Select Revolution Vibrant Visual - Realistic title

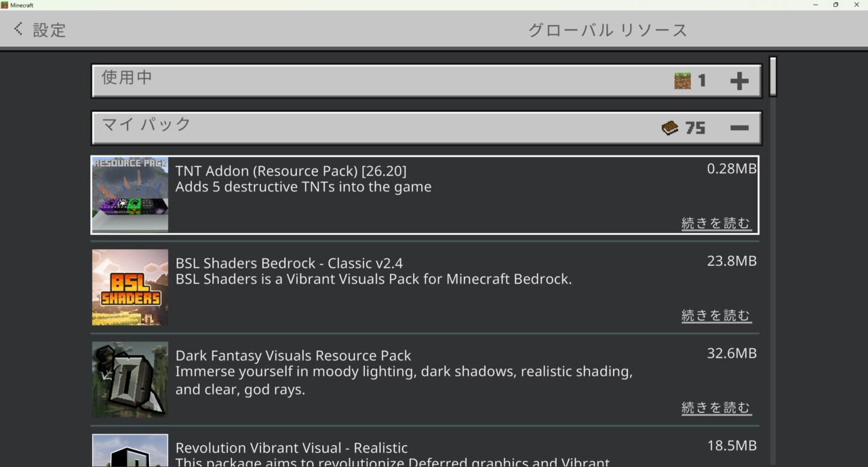(x=292, y=448)
